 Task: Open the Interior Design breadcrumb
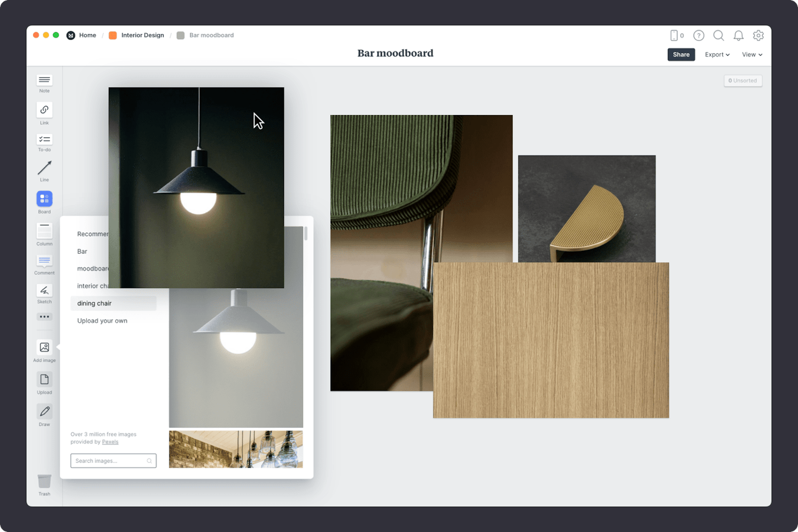pos(143,35)
